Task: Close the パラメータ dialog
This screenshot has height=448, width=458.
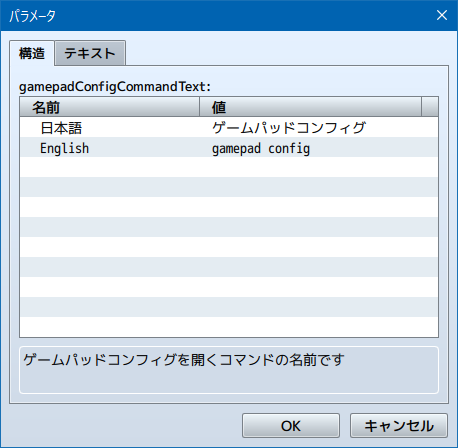Action: click(x=442, y=15)
